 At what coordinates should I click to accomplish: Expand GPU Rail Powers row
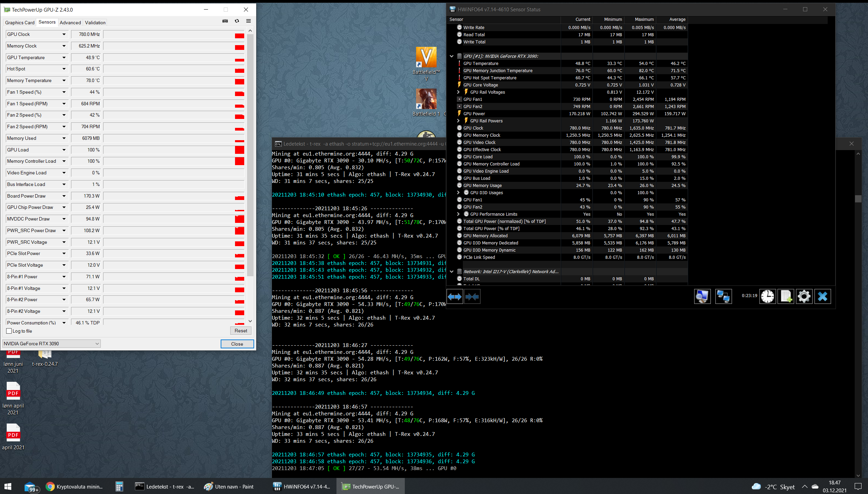458,121
